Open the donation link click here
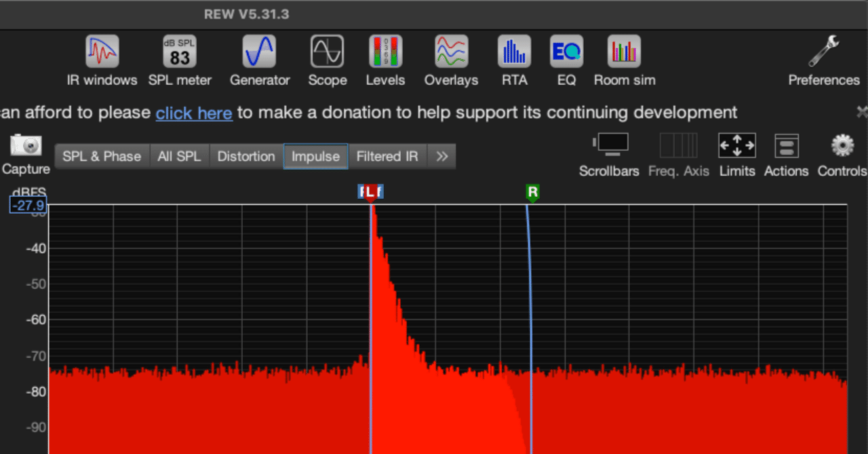868x454 pixels. (194, 113)
